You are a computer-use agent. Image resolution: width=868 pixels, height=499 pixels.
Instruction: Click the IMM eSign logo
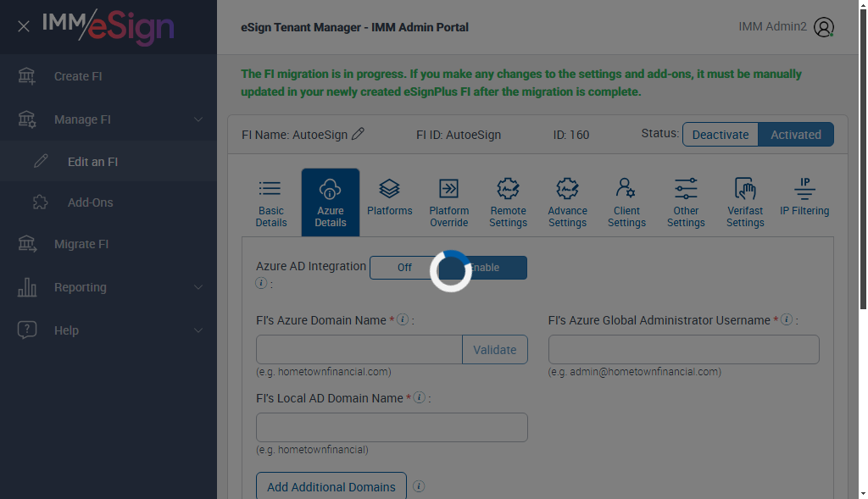point(108,26)
